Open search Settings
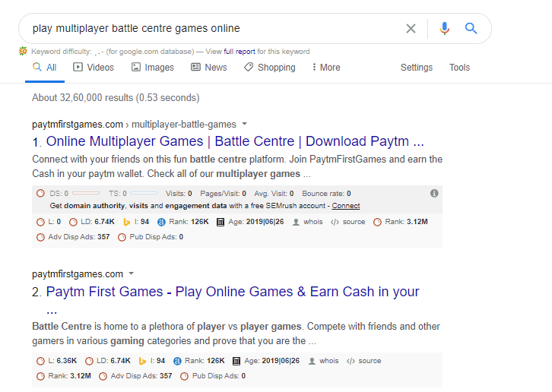The width and height of the screenshot is (552, 392). (x=417, y=67)
